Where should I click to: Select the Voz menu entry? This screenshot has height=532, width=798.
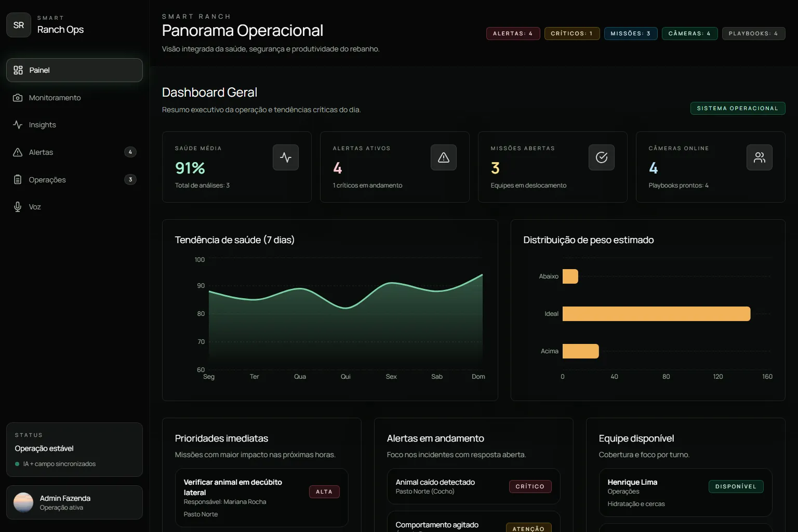pyautogui.click(x=74, y=207)
